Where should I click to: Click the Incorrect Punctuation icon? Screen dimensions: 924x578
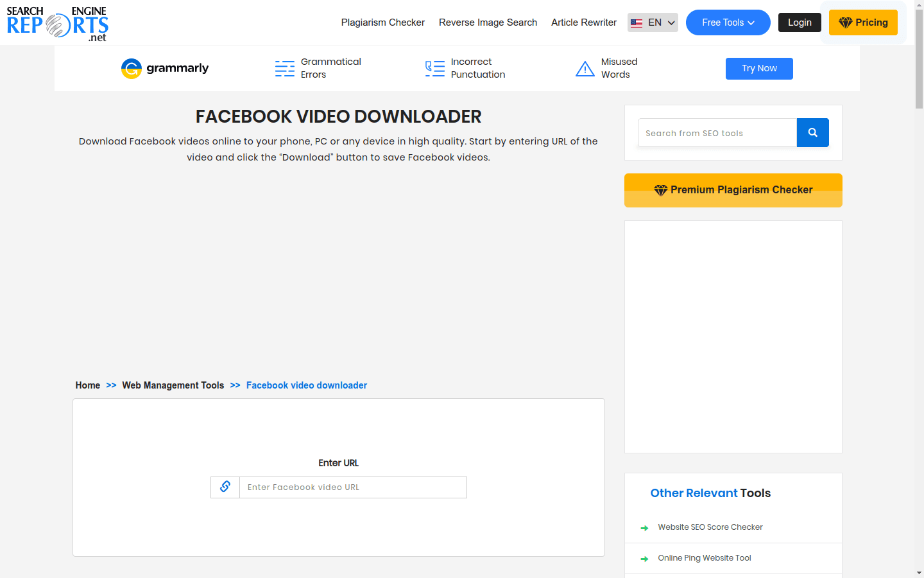[434, 68]
